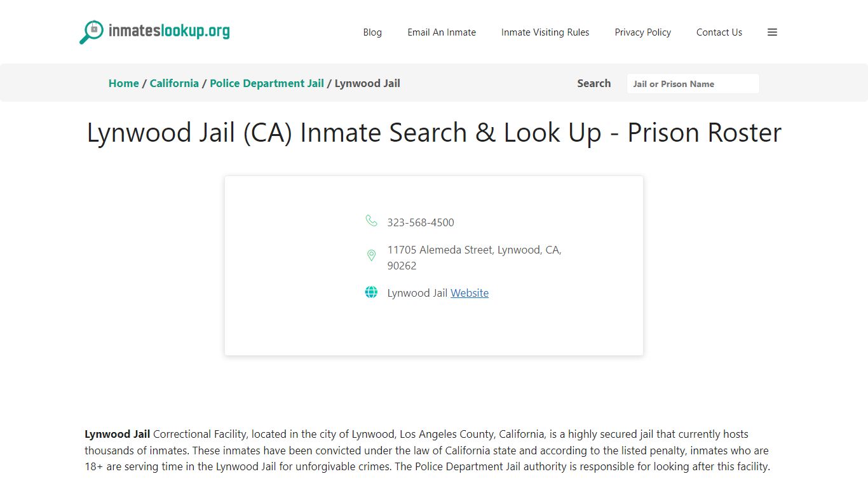Screen dimensions: 868x488
Task: Open the hamburger menu
Action: [x=772, y=32]
